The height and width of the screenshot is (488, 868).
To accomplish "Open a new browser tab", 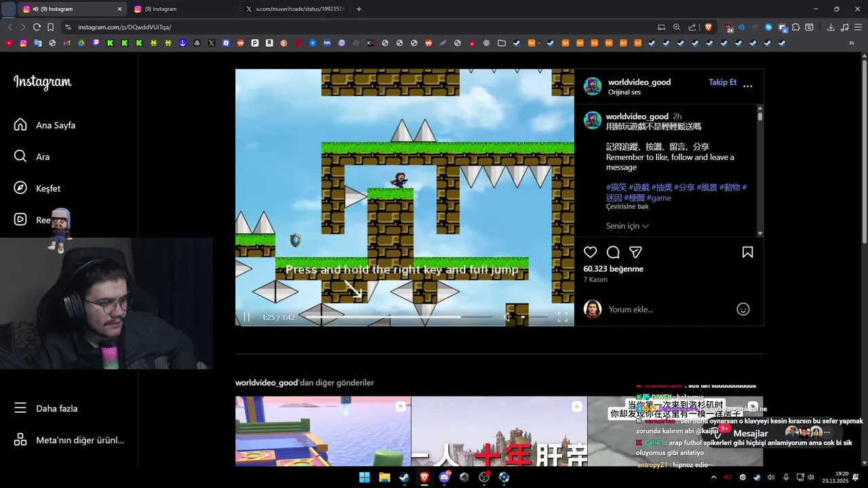I will tap(359, 9).
